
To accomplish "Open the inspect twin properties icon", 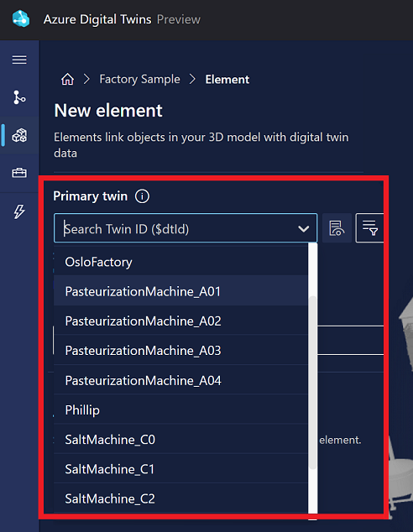I will coord(337,228).
